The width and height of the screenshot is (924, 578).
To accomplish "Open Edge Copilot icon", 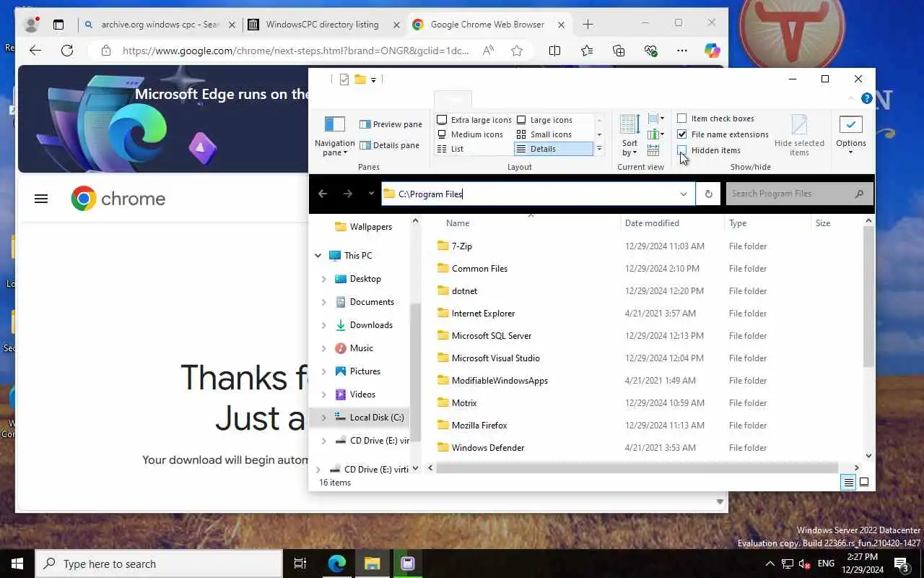I will tap(712, 51).
